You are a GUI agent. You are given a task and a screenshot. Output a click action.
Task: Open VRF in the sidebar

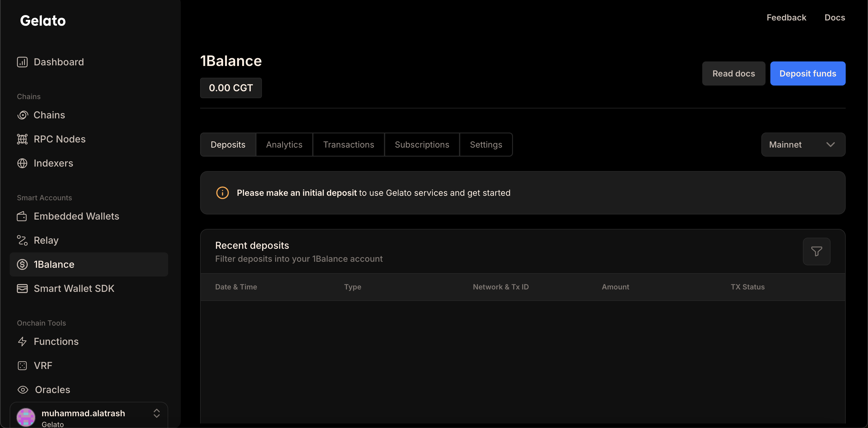[89, 366]
